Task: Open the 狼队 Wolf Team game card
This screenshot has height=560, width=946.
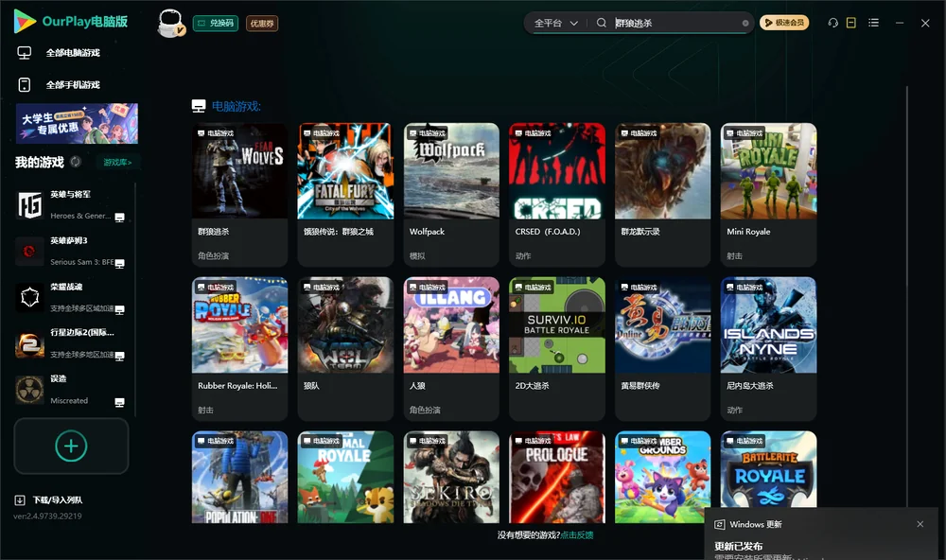Action: tap(345, 348)
